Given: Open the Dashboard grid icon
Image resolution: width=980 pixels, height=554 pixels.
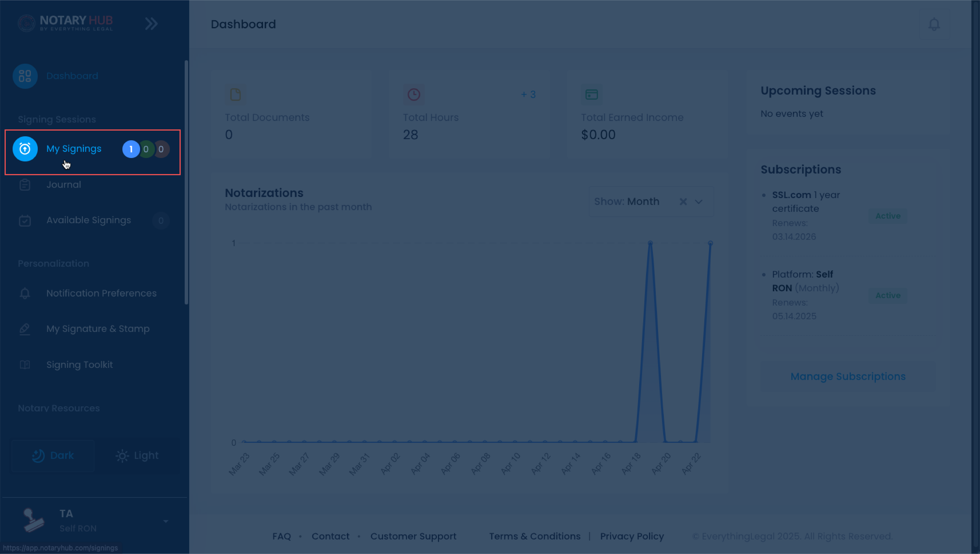Looking at the screenshot, I should (25, 76).
